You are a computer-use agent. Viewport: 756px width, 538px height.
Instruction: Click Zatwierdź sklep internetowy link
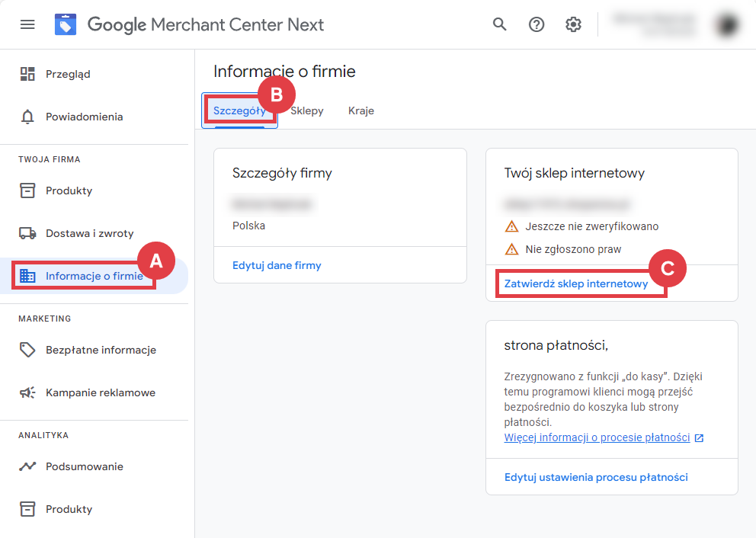pos(576,283)
